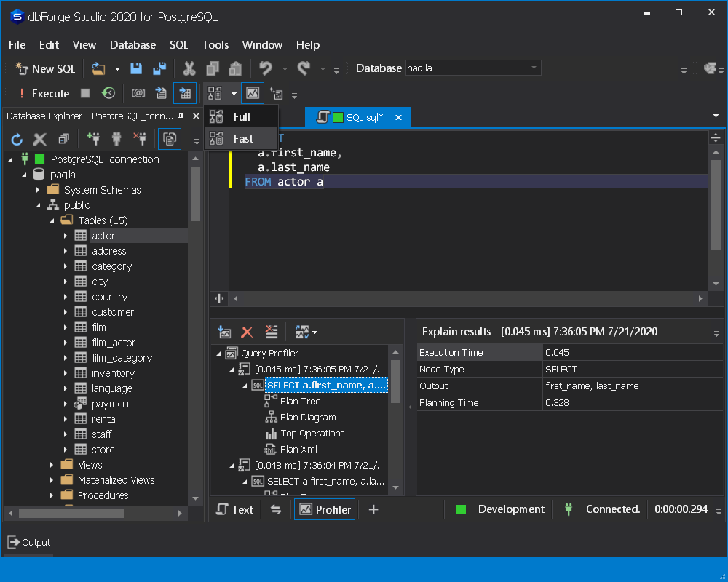Viewport: 728px width, 582px height.
Task: Add a new view with plus button
Action: tap(373, 509)
